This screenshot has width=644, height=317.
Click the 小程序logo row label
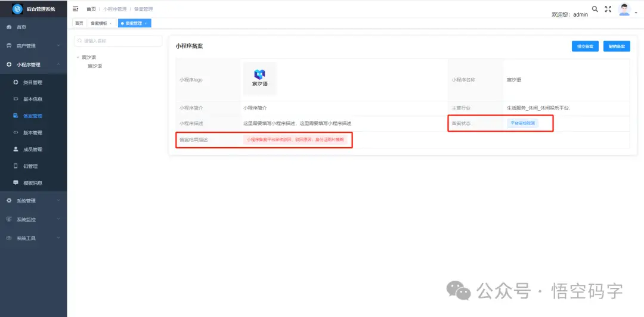(x=191, y=80)
